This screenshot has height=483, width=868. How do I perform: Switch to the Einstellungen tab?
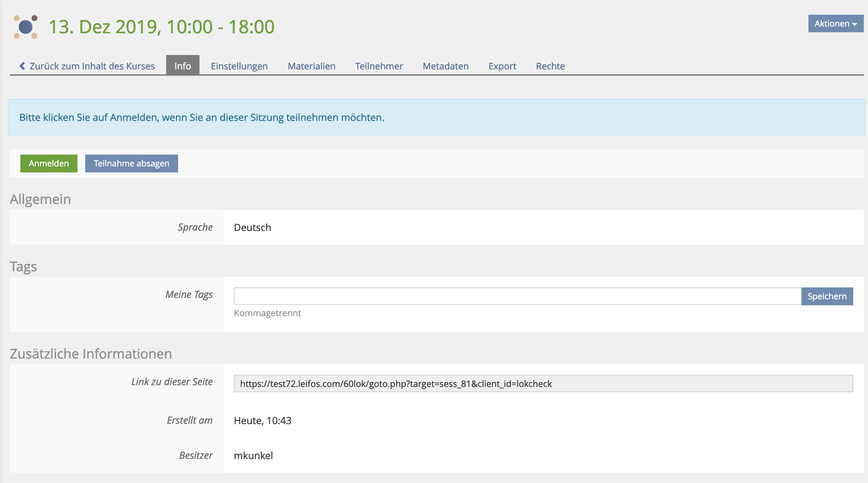239,66
